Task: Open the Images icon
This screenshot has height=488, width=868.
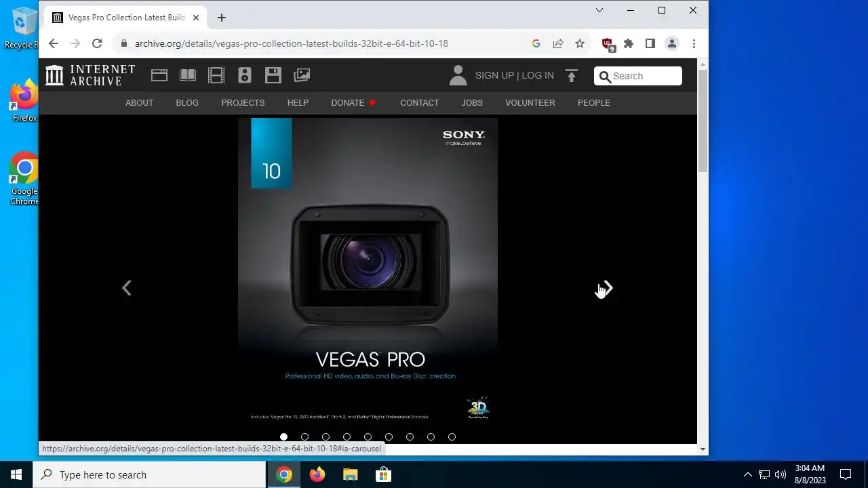Action: pos(302,75)
